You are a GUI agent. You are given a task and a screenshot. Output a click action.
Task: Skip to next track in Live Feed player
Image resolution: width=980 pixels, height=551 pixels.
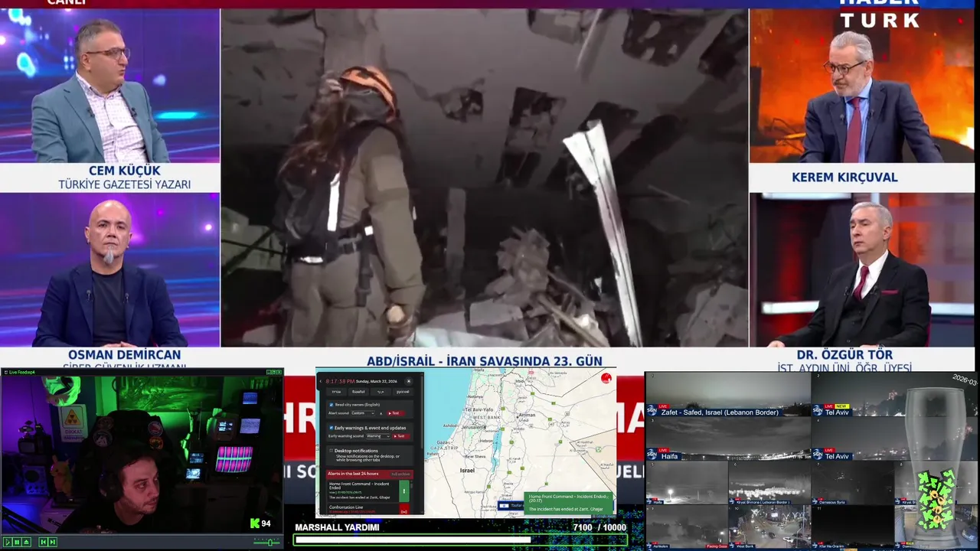(x=53, y=542)
